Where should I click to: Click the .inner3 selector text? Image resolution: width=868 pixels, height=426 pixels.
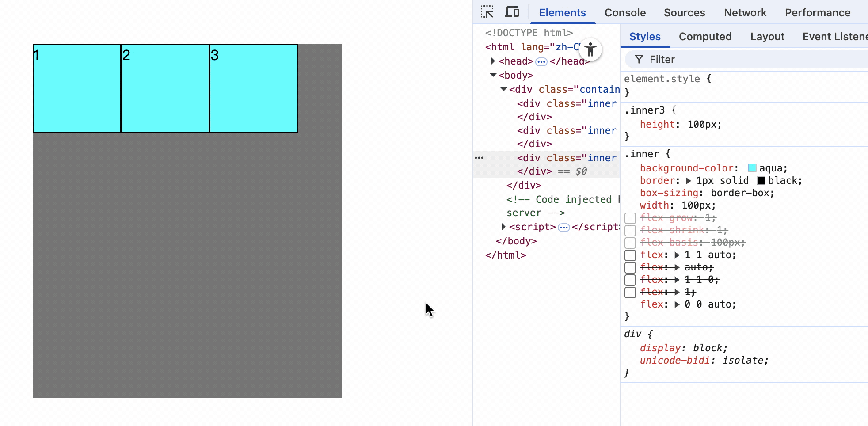coord(644,110)
